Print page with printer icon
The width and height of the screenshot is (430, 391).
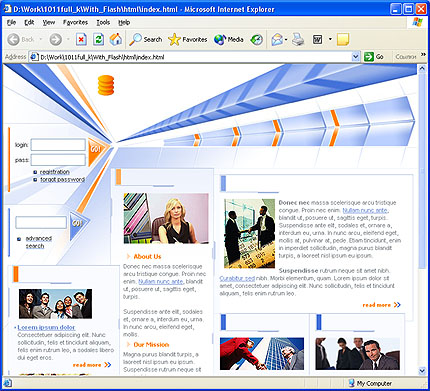pyautogui.click(x=298, y=40)
